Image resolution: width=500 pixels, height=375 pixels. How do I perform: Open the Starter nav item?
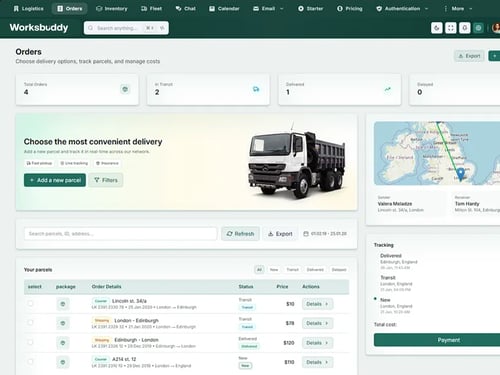310,9
